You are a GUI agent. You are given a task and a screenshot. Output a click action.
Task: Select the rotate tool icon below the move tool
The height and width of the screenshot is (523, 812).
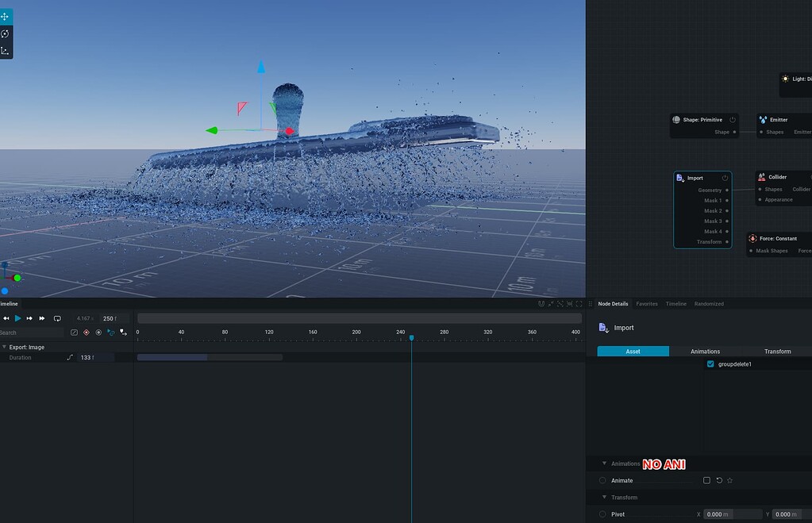[x=5, y=33]
